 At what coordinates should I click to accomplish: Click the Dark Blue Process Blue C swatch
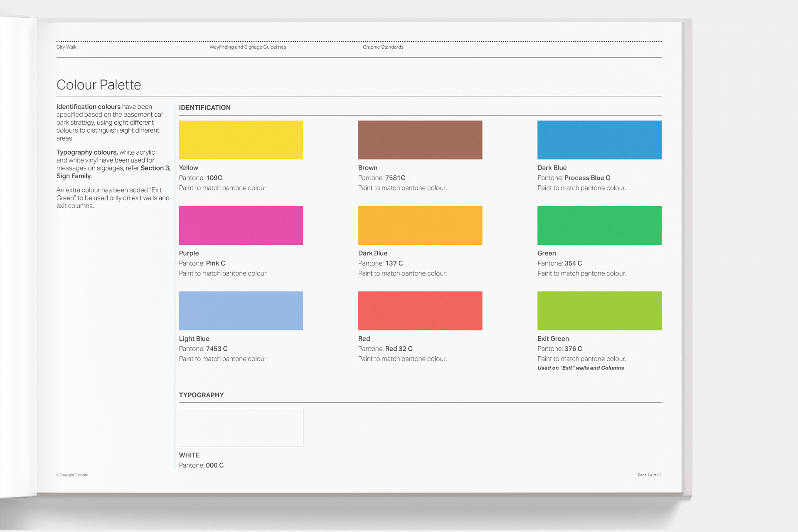click(x=599, y=140)
